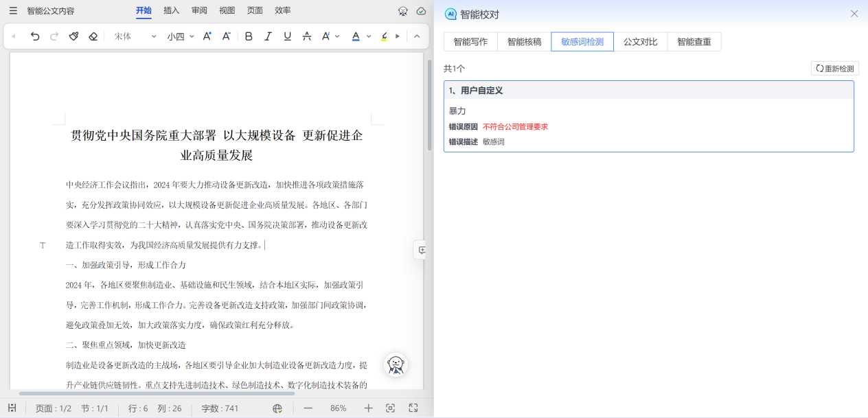Click the Undo arrow icon
Image resolution: width=868 pixels, height=418 pixels.
pos(35,36)
